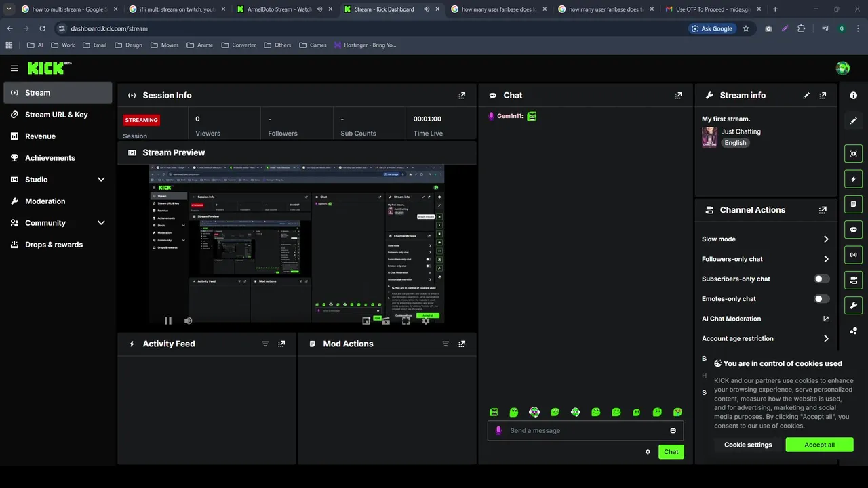Viewport: 868px width, 488px height.
Task: Mute the stream preview volume
Action: [188, 321]
